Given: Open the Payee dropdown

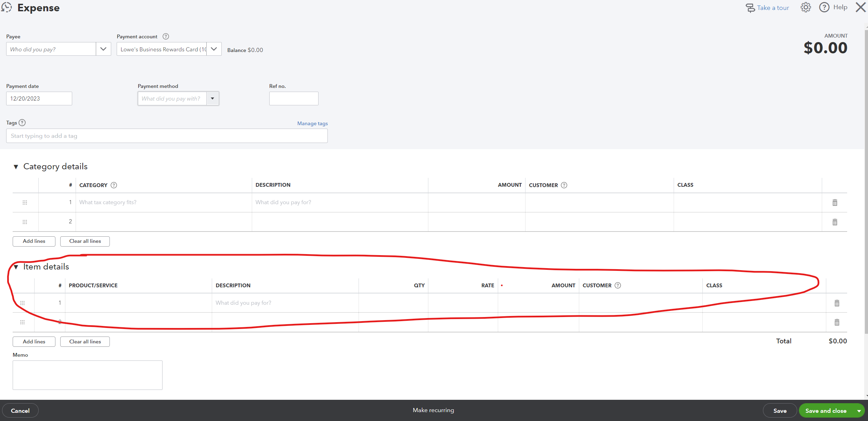Looking at the screenshot, I should (x=103, y=49).
